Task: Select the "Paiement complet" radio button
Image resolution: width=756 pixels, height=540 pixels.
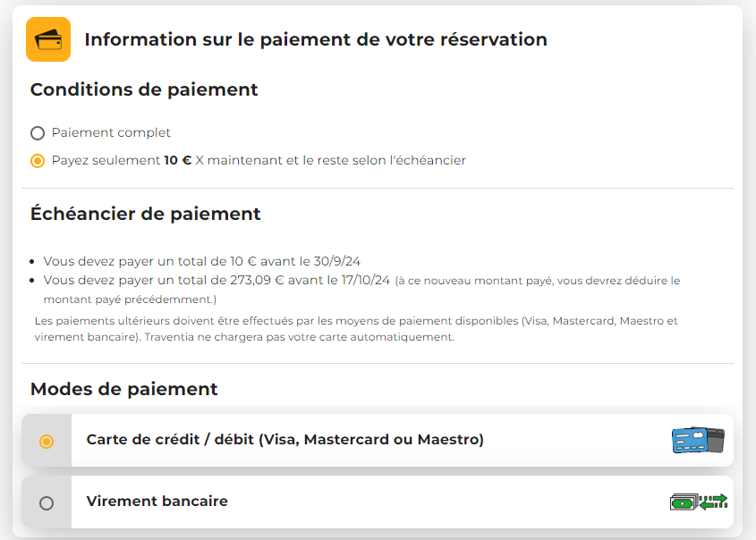Action: 38,133
